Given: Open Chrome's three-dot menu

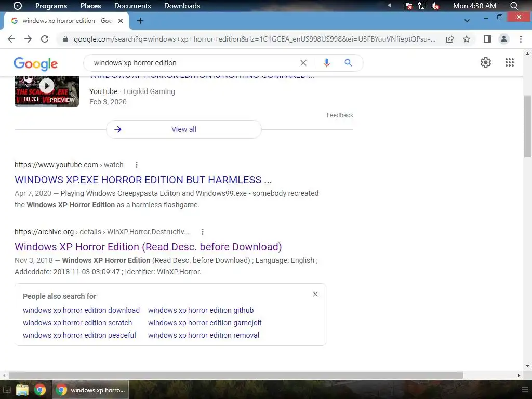Looking at the screenshot, I should [521, 39].
